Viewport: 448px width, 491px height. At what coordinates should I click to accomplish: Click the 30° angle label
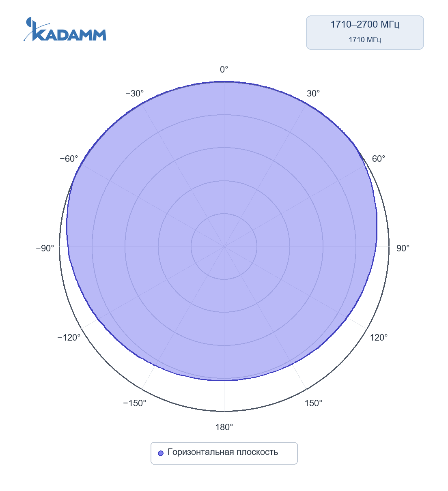[x=313, y=94]
